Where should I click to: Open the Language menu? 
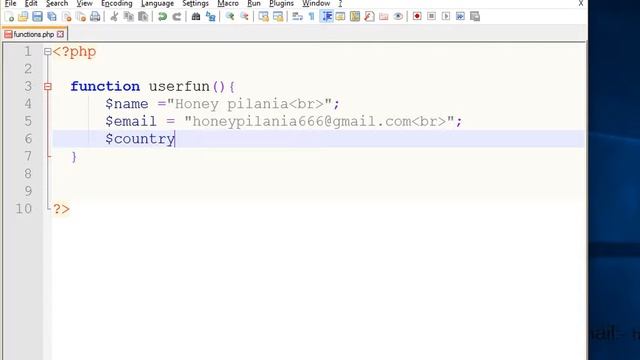pyautogui.click(x=158, y=3)
